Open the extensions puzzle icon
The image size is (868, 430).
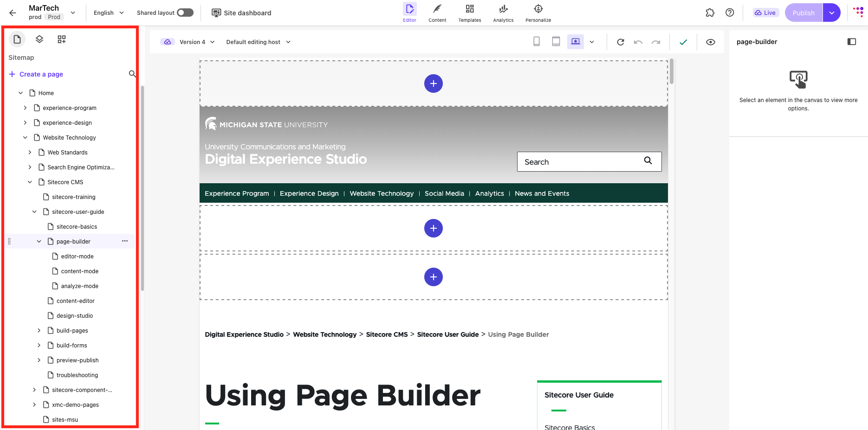tap(710, 13)
